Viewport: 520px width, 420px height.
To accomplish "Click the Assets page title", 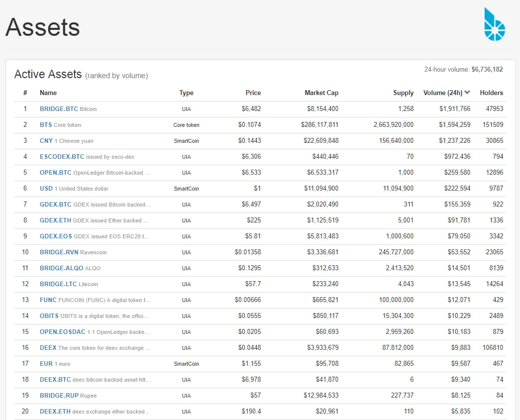I will point(42,27).
